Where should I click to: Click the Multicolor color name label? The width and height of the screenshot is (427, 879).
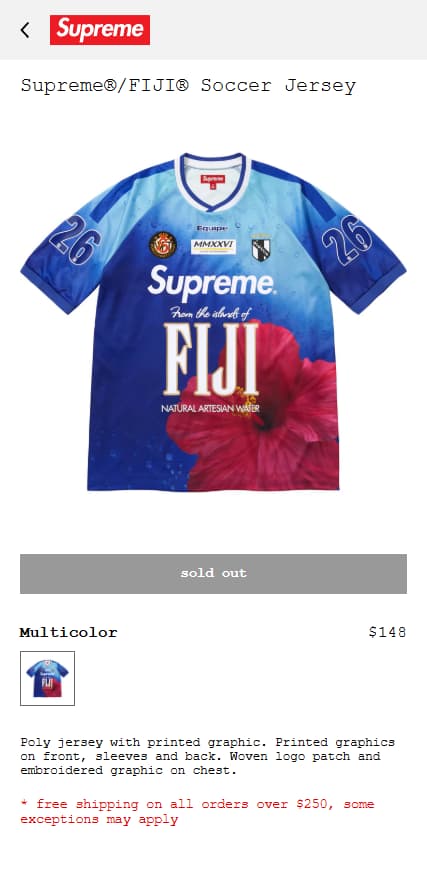pyautogui.click(x=68, y=633)
